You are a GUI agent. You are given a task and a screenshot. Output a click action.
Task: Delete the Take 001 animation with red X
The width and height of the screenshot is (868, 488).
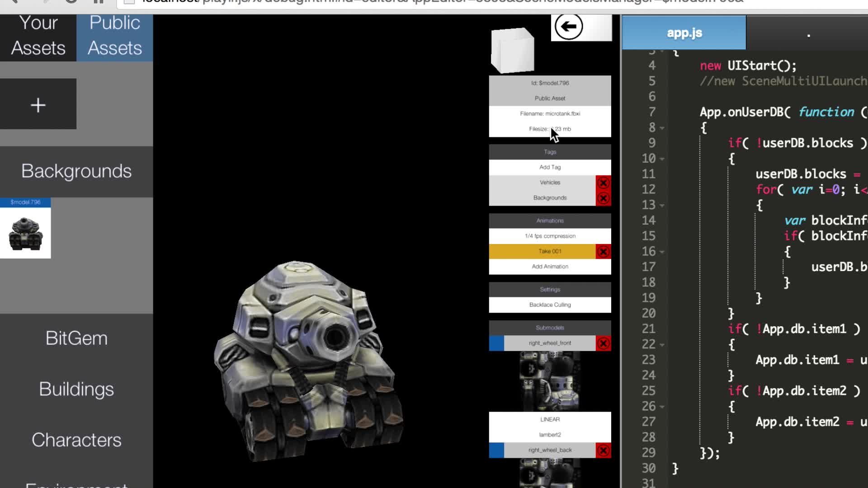pyautogui.click(x=604, y=252)
